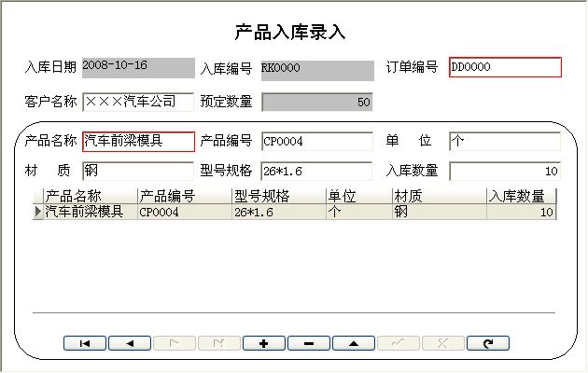This screenshot has height=373, width=588.
Task: Delete current record with minus button
Action: (x=309, y=343)
